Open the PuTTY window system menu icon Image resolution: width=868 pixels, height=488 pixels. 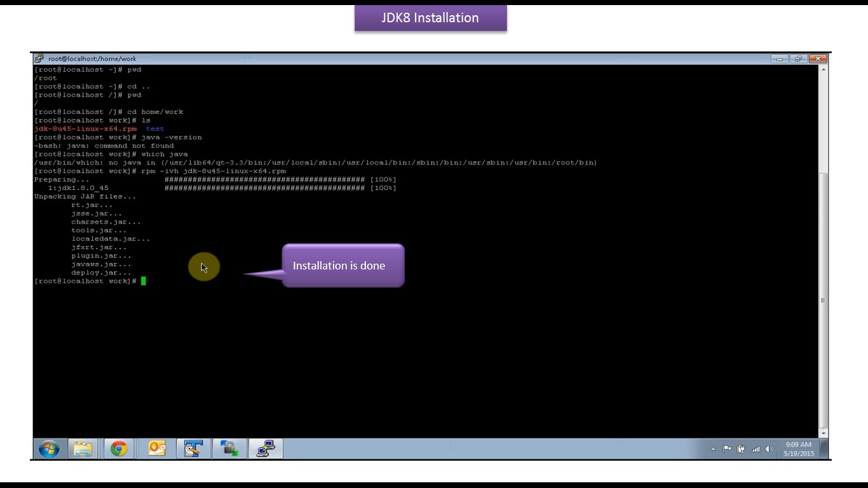[39, 58]
